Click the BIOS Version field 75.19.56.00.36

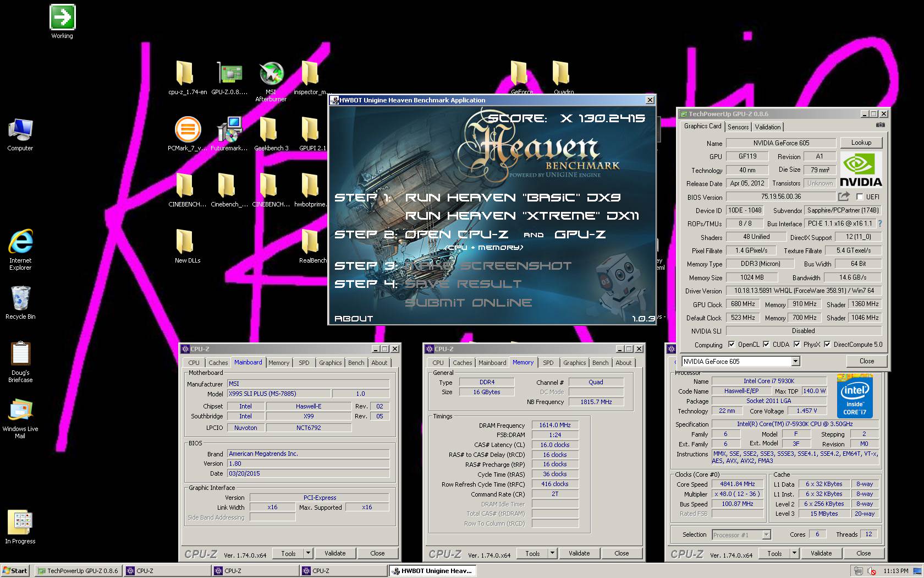(x=781, y=197)
